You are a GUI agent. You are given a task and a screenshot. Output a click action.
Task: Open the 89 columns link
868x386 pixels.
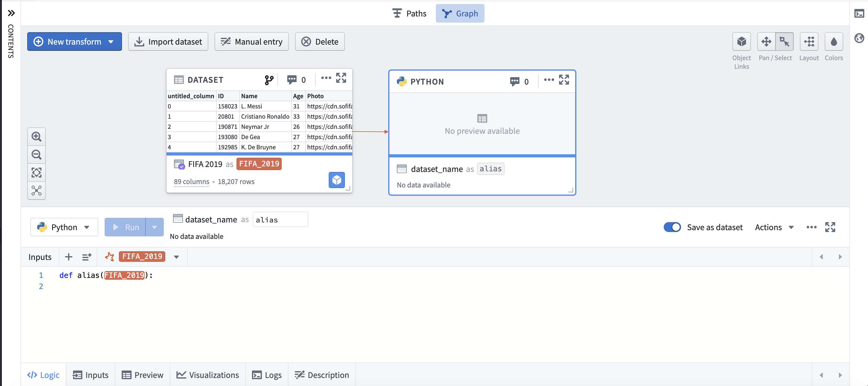191,182
